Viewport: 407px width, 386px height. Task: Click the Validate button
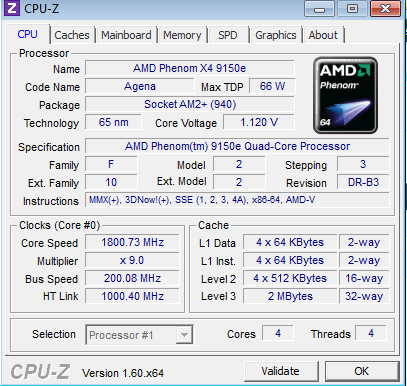click(281, 371)
